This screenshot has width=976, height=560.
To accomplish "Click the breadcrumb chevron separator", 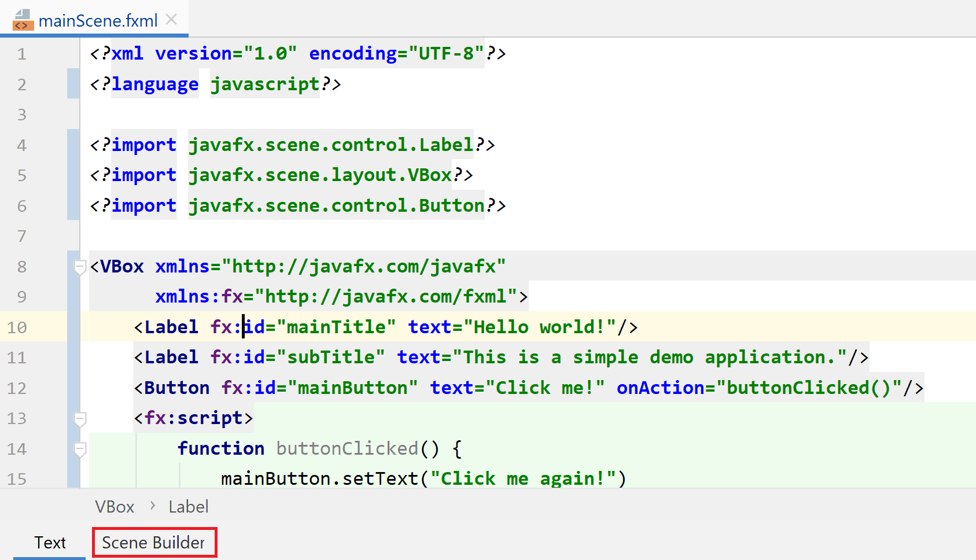I will pyautogui.click(x=153, y=506).
